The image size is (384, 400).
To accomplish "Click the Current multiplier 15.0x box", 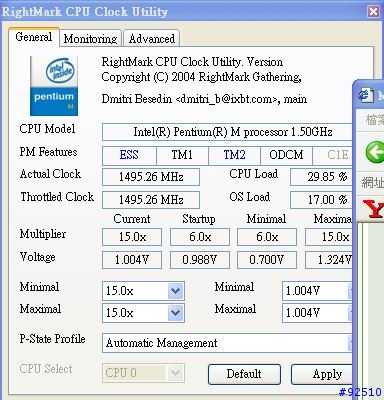I will click(x=132, y=237).
